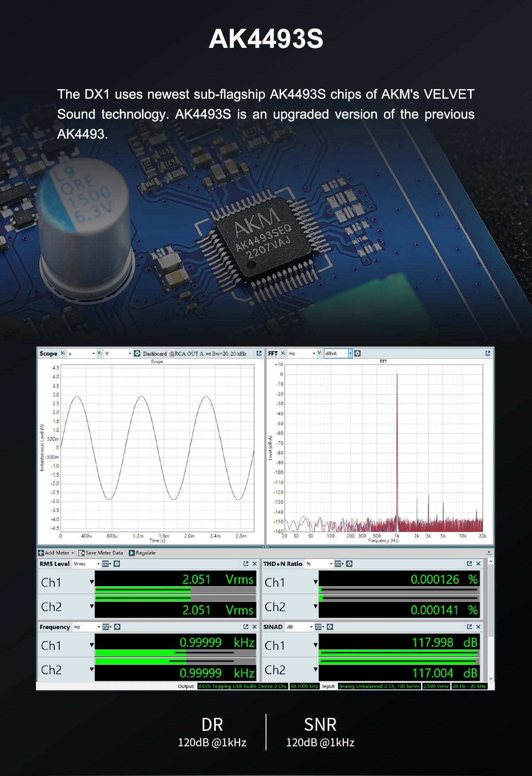Pop out the Scope graph window
Screen dimensions: 532x776
pos(259,353)
